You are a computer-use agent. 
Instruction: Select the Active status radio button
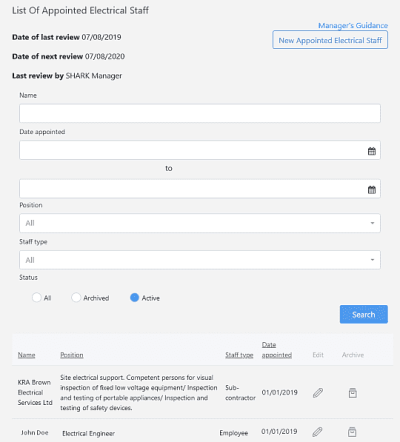[x=134, y=297]
